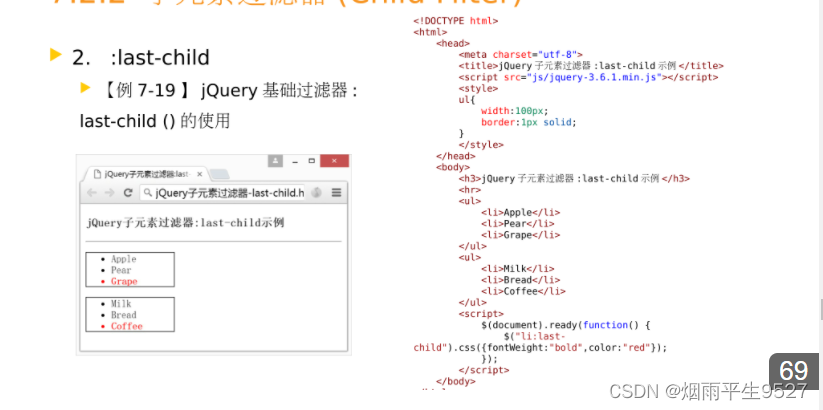Image resolution: width=823 pixels, height=410 pixels.
Task: Click the user profile icon in title bar
Action: [x=276, y=161]
